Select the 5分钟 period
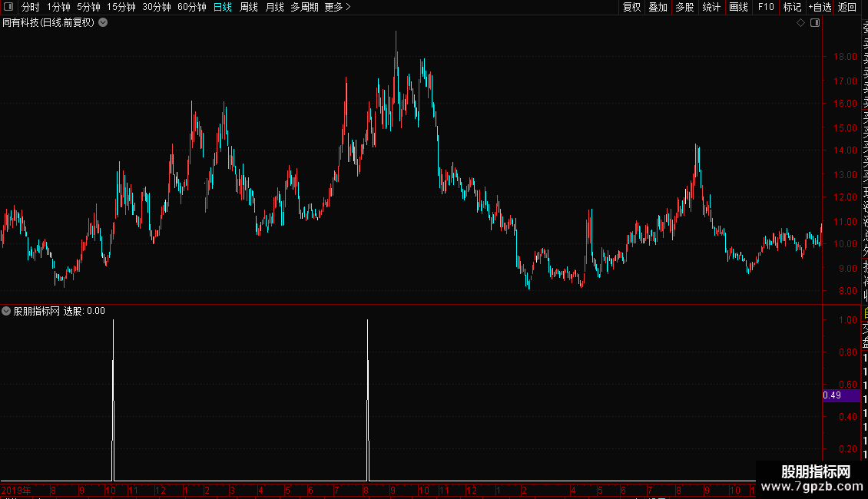 [x=88, y=7]
